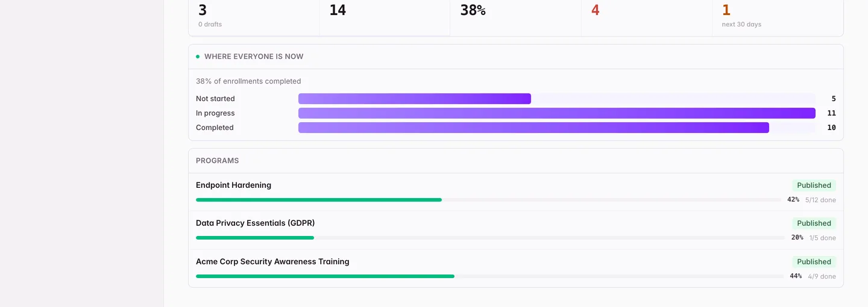The width and height of the screenshot is (868, 307).
Task: Click the green status dot beside WHERE EVERYONE IS NOW
Action: coord(198,57)
